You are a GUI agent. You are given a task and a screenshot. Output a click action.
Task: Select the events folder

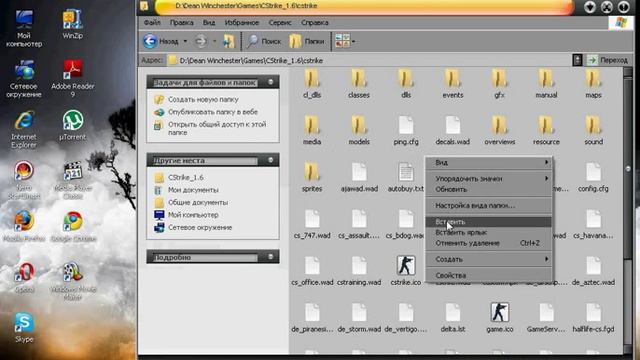tap(453, 83)
